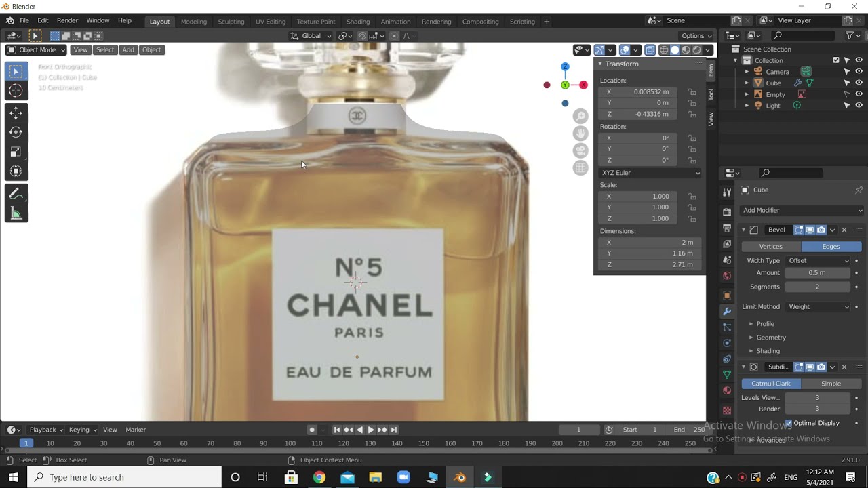Uncheck the Collection exclude checkbox

835,60
